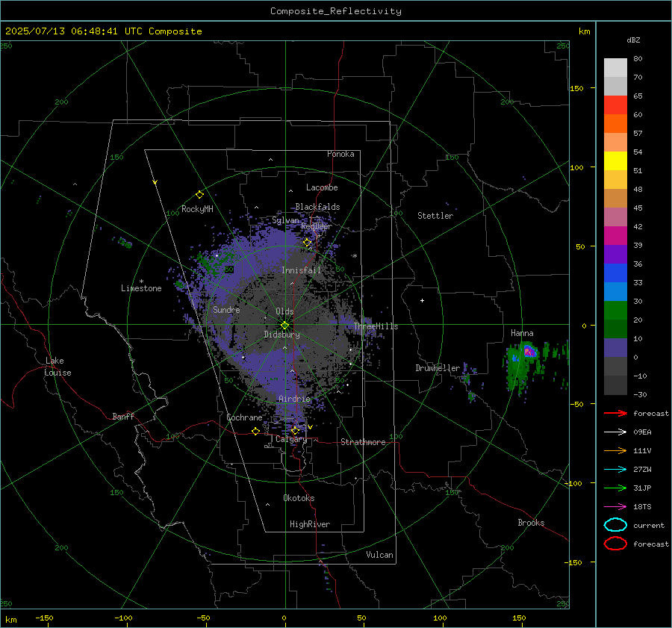This screenshot has height=628, width=672.
Task: Click the strong storm cell core near Hanna
Action: coord(529,352)
